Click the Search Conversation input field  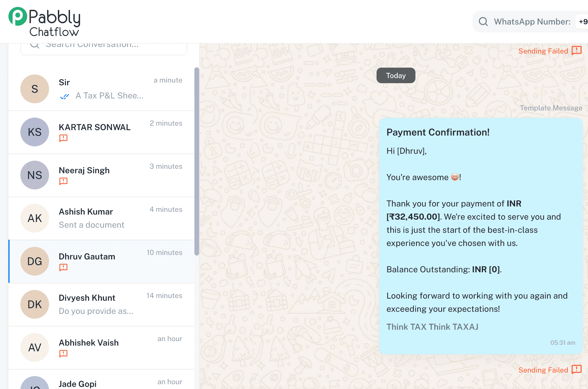point(104,48)
